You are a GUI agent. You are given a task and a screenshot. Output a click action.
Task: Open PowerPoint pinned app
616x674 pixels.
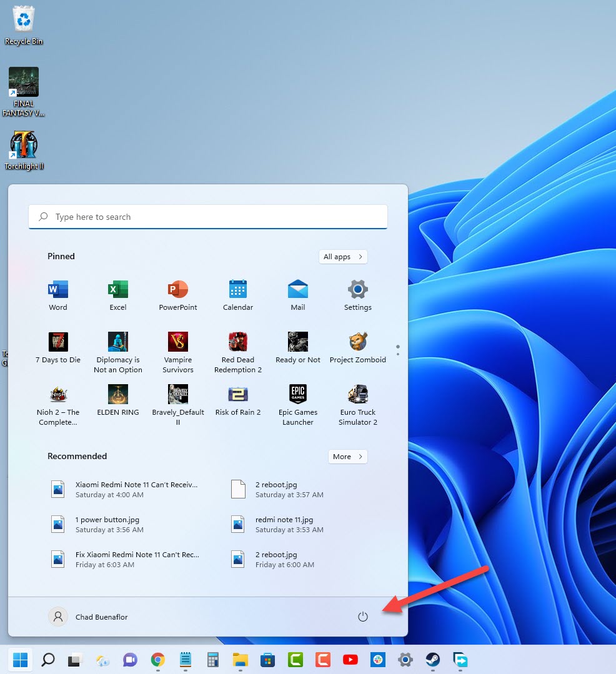coord(178,295)
